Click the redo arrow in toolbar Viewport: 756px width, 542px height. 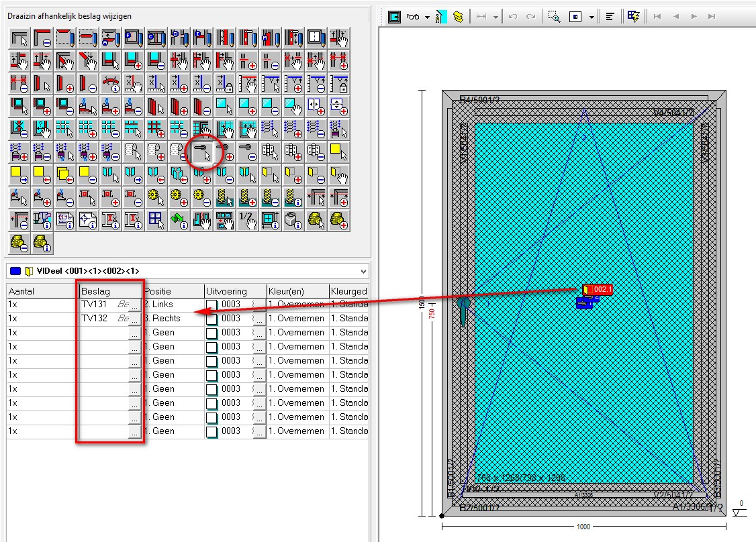pyautogui.click(x=531, y=17)
